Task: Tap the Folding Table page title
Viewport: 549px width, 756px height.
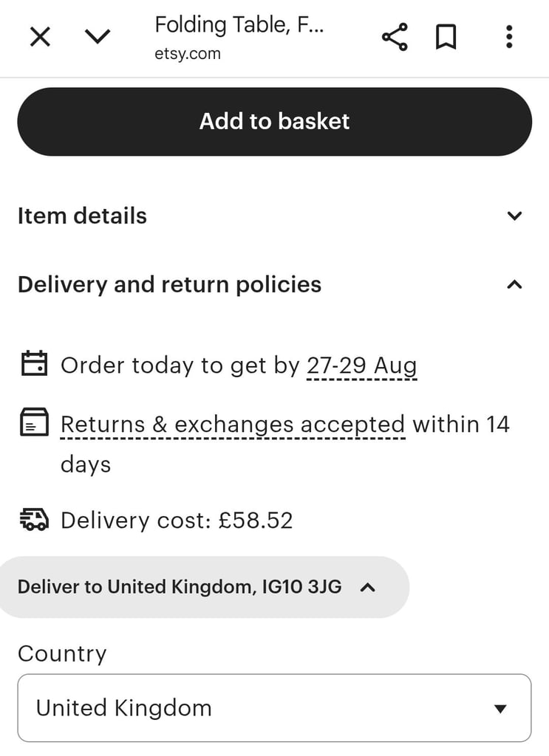Action: tap(239, 24)
